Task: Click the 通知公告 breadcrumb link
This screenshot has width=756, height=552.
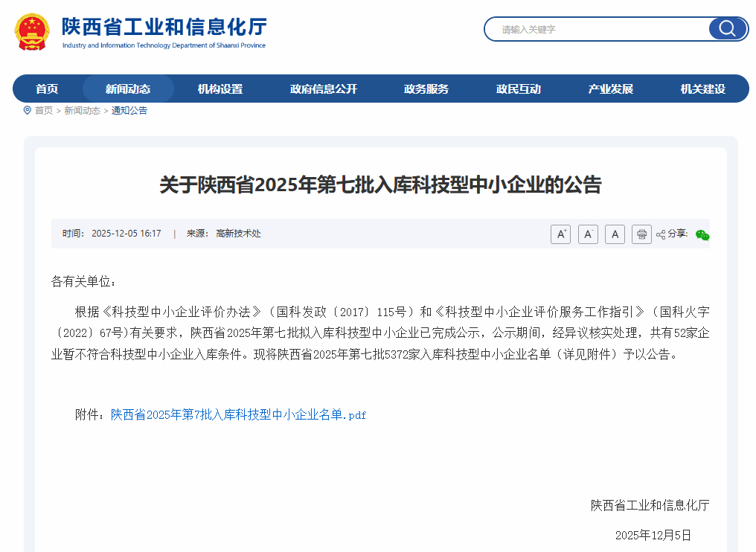Action: (129, 111)
